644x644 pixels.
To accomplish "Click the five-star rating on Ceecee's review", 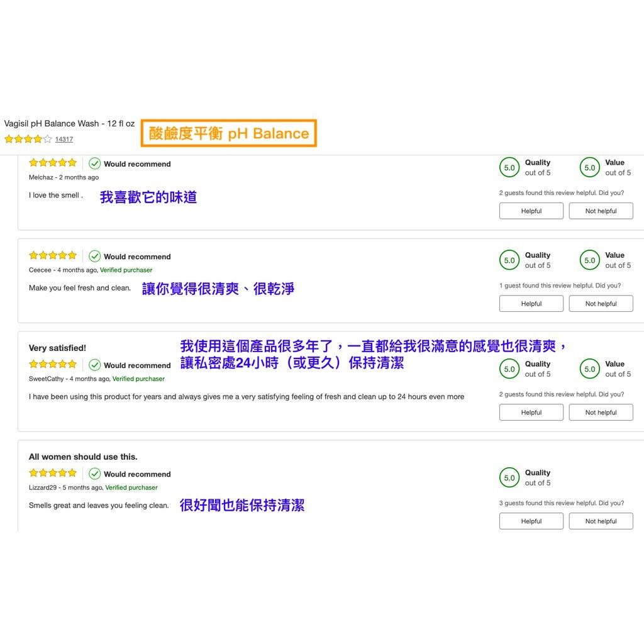I will click(53, 255).
